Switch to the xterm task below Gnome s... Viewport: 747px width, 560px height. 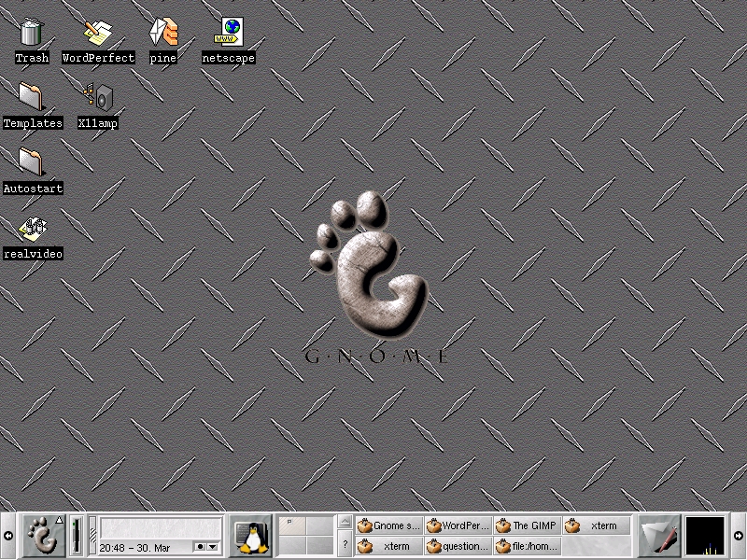389,546
